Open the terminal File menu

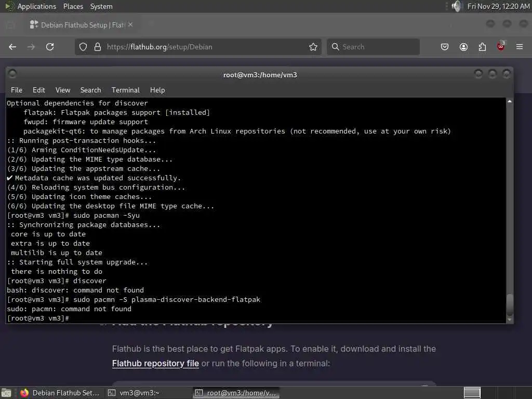16,90
